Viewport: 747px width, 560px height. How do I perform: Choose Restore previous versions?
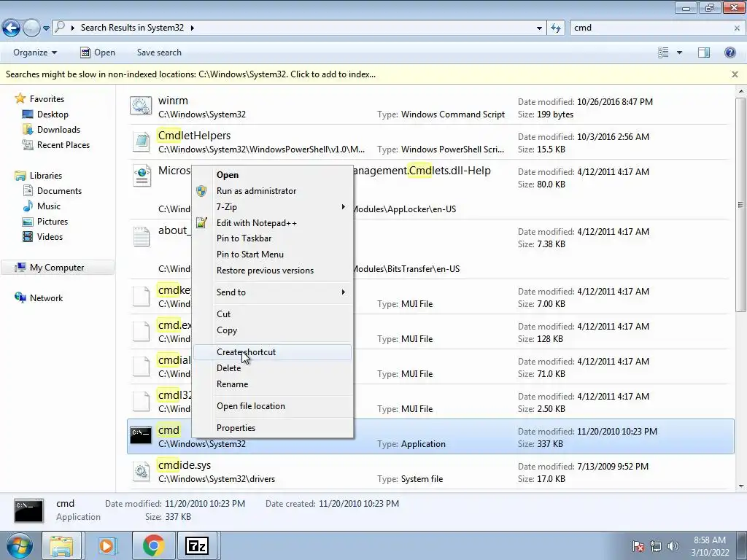point(273,271)
